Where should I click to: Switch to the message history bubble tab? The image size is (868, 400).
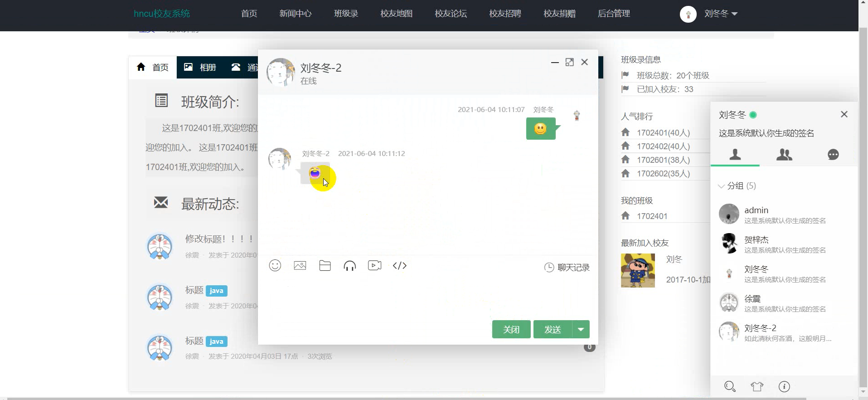(833, 155)
